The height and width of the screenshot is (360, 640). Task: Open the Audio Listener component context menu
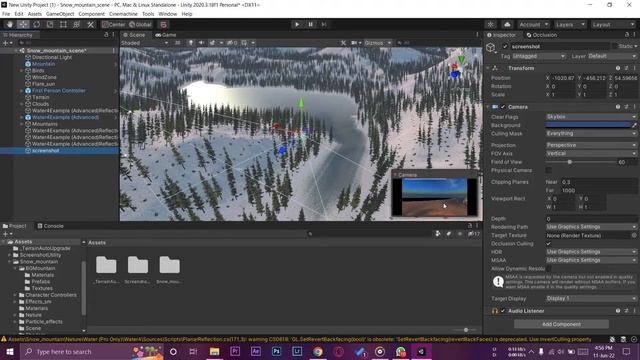[634, 311]
